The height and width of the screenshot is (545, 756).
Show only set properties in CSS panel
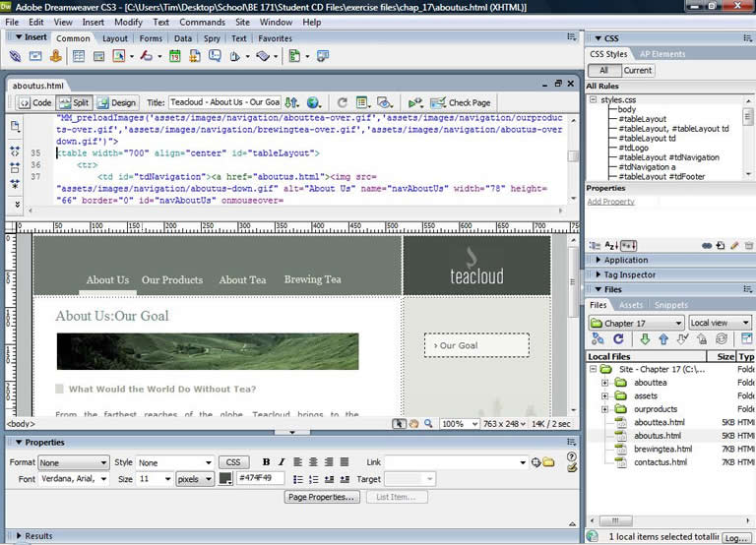(629, 246)
